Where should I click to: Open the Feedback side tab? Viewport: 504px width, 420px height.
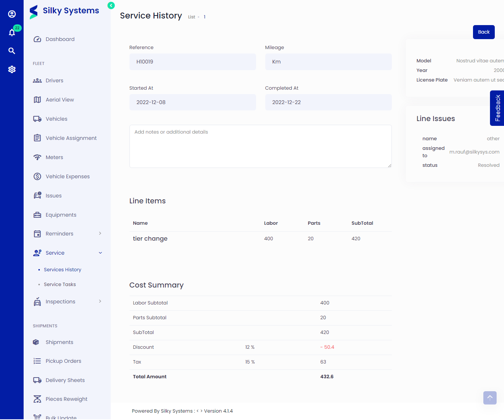point(497,108)
